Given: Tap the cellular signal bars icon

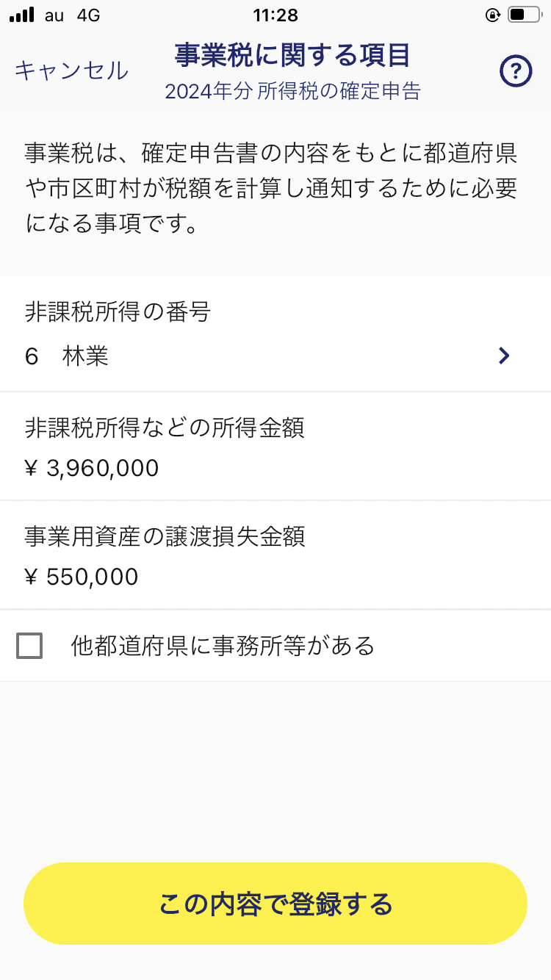Looking at the screenshot, I should click(22, 15).
